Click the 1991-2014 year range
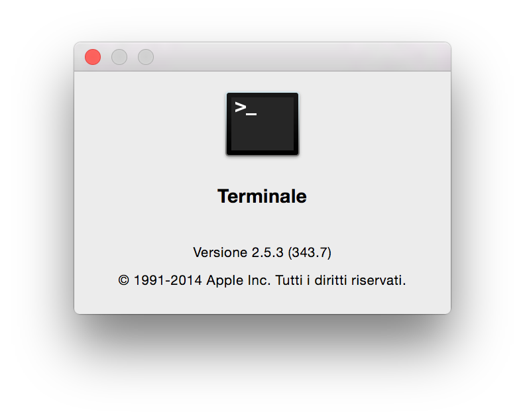The height and width of the screenshot is (420, 525). (x=168, y=280)
